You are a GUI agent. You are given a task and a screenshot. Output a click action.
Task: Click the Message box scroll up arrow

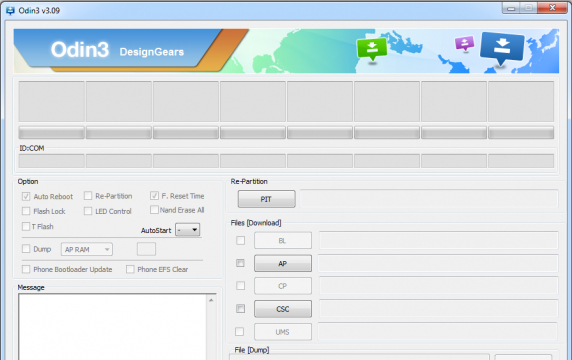(x=211, y=300)
